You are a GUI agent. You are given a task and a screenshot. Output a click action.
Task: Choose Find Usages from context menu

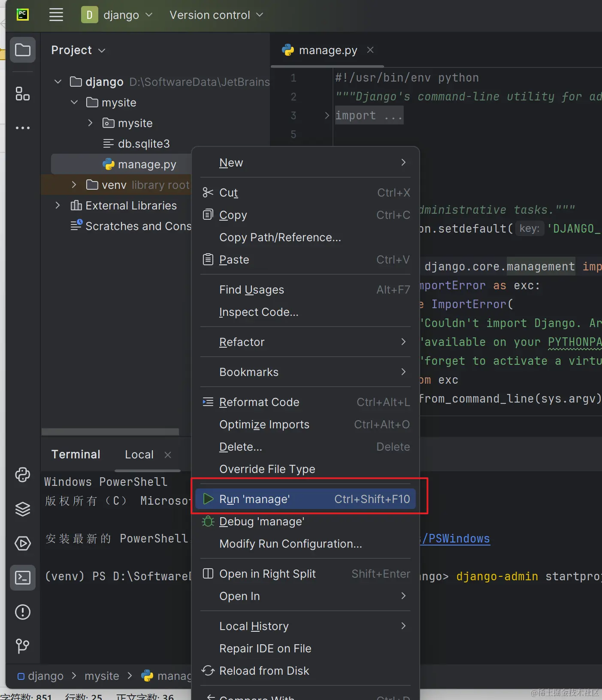(x=306, y=290)
